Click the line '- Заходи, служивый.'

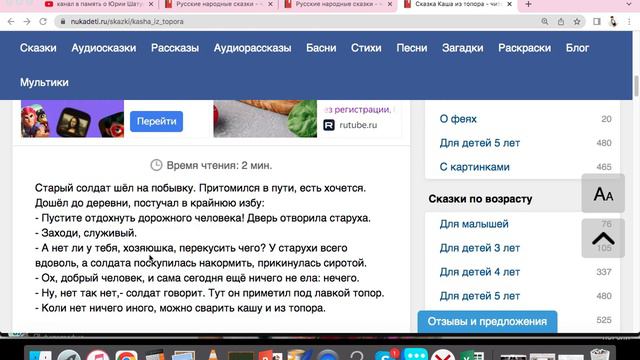[86, 233]
